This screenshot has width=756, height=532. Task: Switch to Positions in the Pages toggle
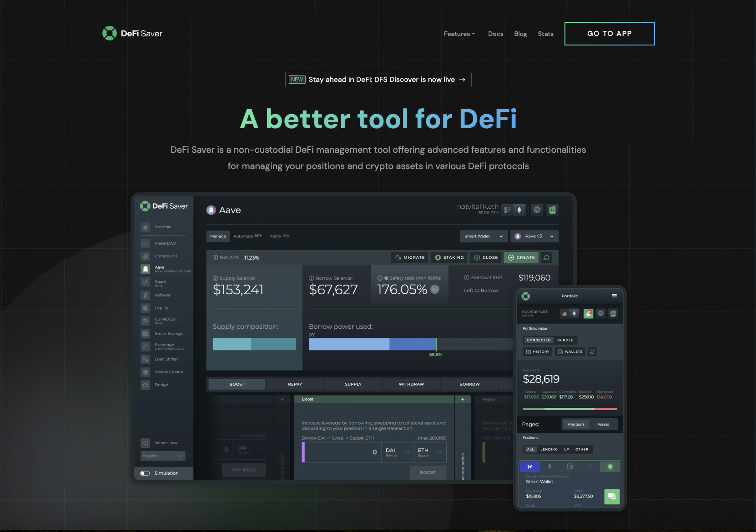[x=576, y=424]
